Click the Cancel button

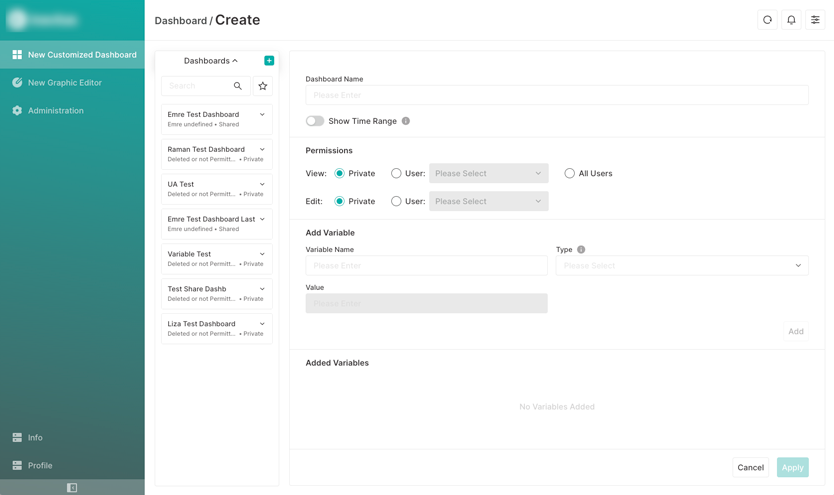(x=750, y=467)
